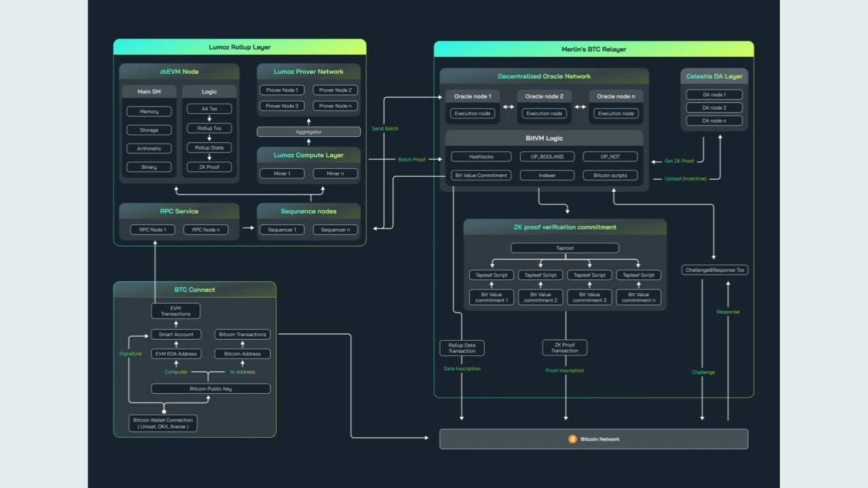Click 'DA node n'

coord(714,121)
